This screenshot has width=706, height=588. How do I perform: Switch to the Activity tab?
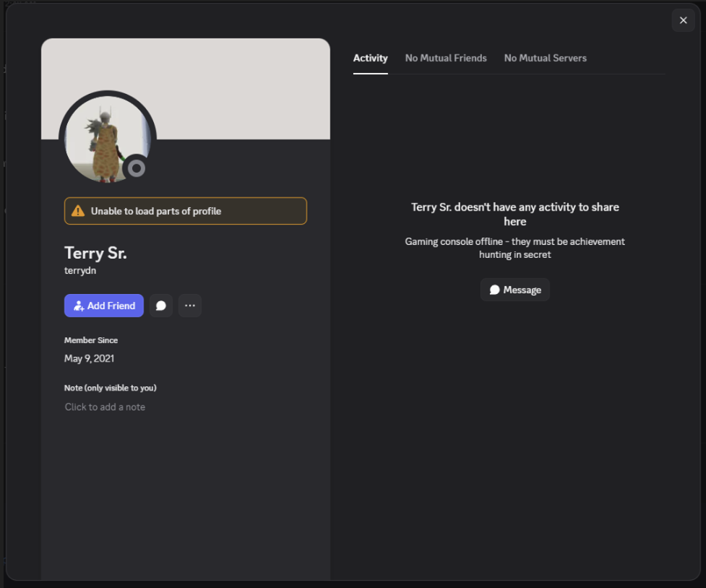tap(370, 58)
